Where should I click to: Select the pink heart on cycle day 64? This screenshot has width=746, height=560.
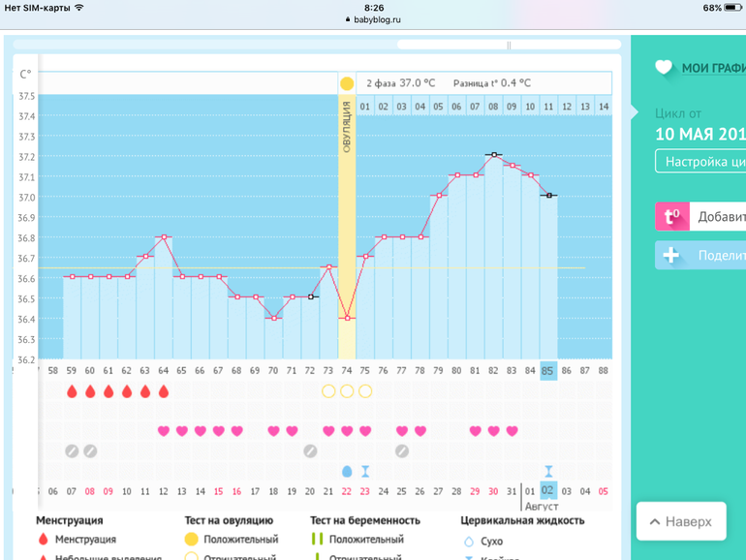[x=163, y=431]
